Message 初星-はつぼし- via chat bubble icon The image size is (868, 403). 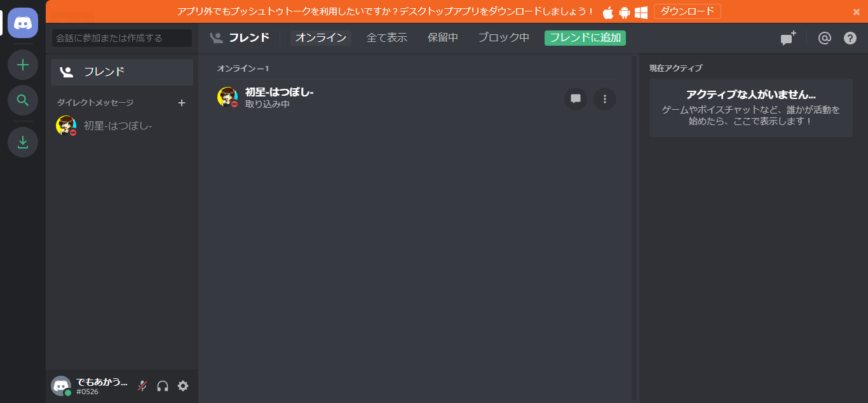pyautogui.click(x=576, y=99)
